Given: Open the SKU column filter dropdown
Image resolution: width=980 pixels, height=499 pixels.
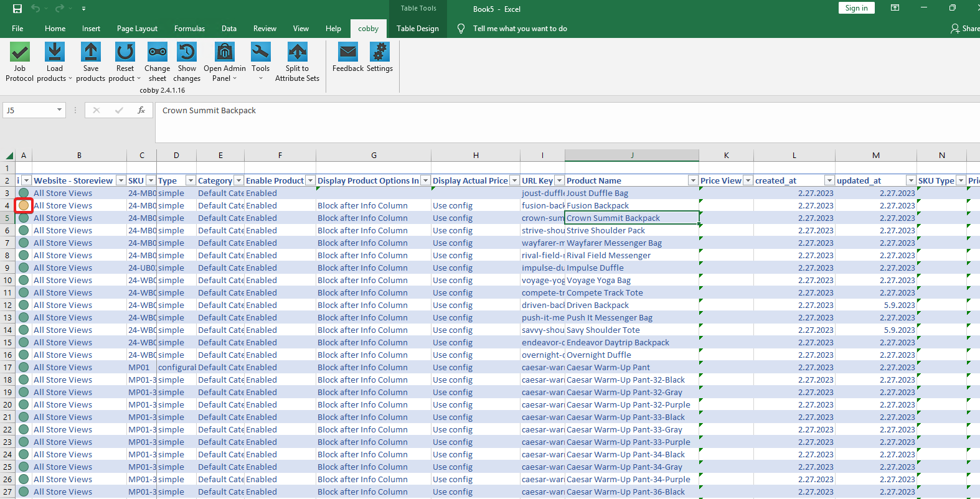Looking at the screenshot, I should (151, 180).
